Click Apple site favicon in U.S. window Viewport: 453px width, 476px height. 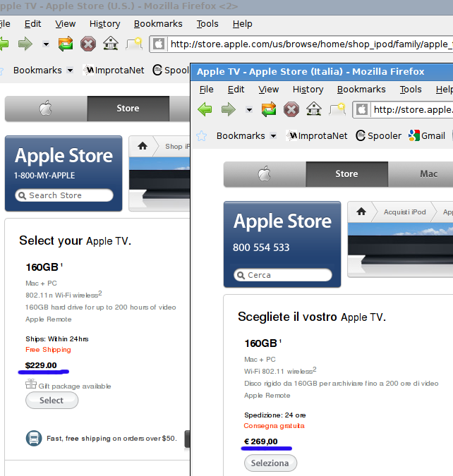[159, 44]
